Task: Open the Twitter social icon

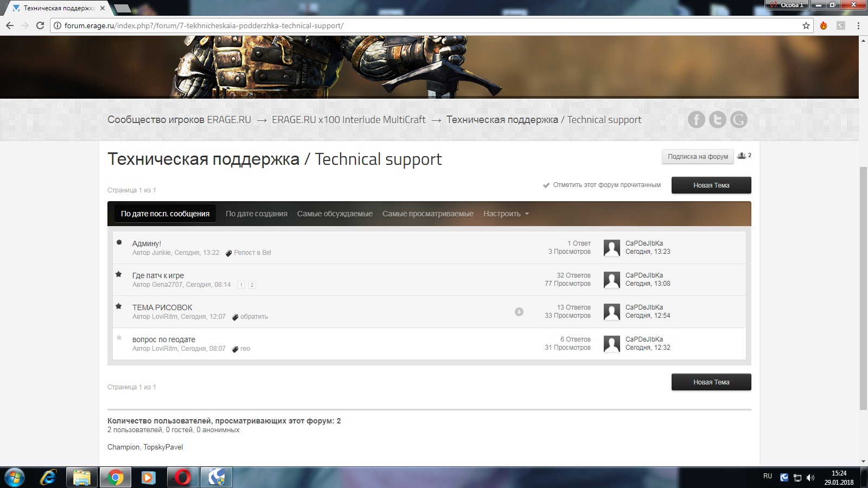Action: pyautogui.click(x=718, y=120)
